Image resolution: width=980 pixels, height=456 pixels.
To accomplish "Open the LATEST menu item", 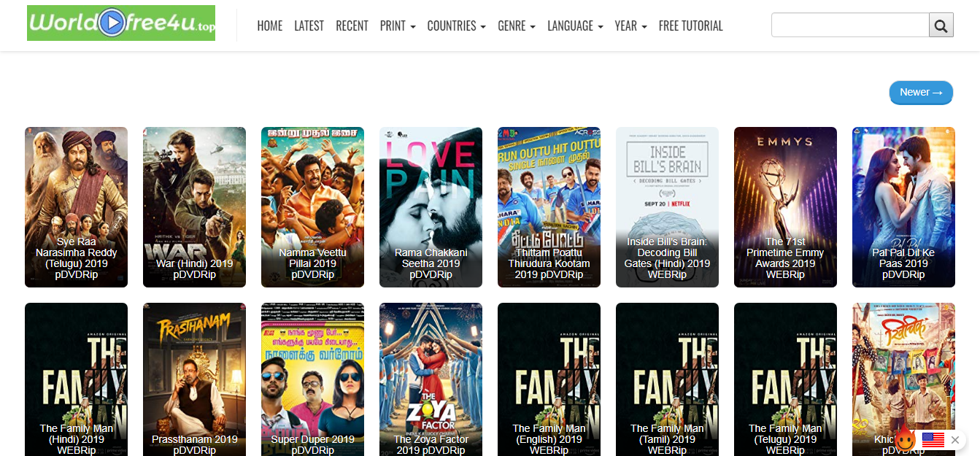I will point(309,26).
